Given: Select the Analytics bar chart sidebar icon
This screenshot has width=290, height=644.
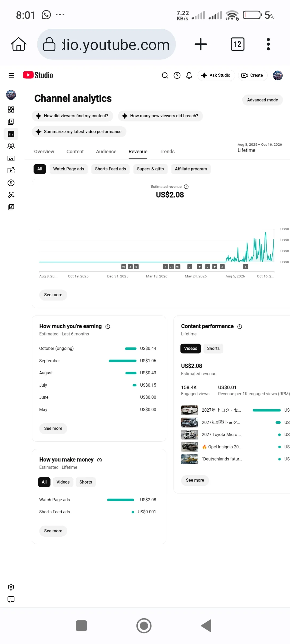Looking at the screenshot, I should point(11,134).
